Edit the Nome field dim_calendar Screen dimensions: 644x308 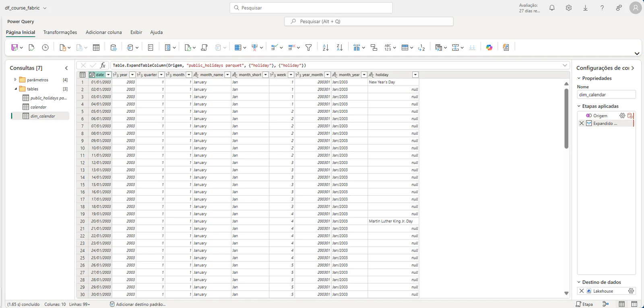click(x=606, y=95)
